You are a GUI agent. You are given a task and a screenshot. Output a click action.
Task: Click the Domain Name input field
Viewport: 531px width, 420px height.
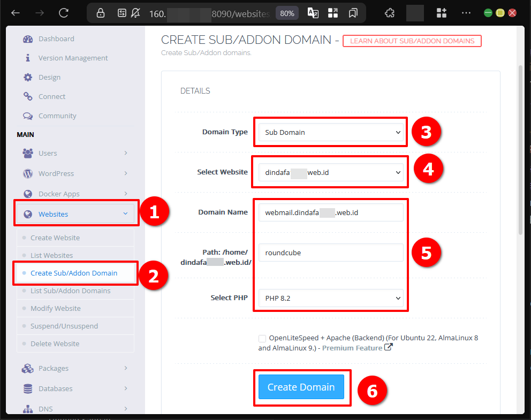click(x=330, y=212)
